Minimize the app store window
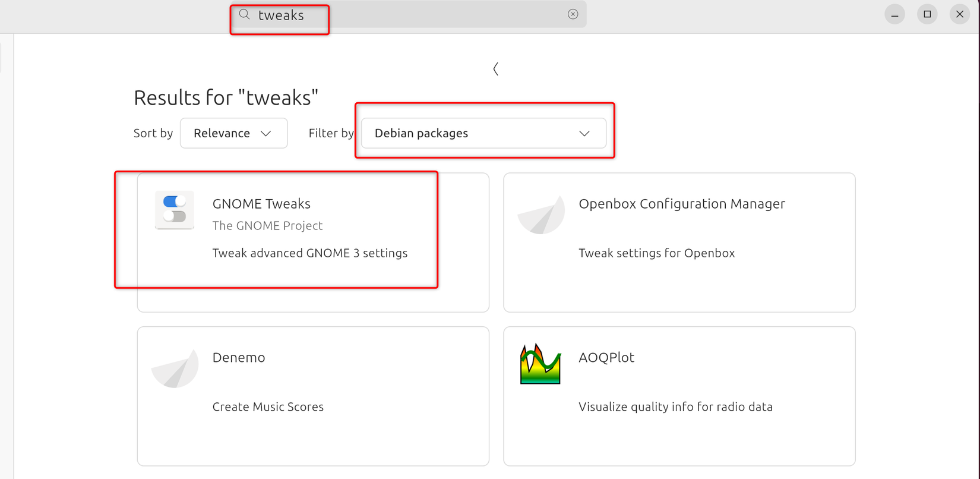The image size is (980, 479). point(894,14)
